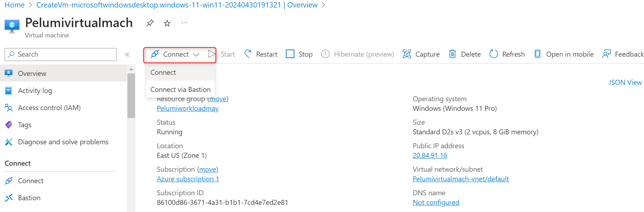Switch to JSON View
The height and width of the screenshot is (212, 644).
pos(625,82)
